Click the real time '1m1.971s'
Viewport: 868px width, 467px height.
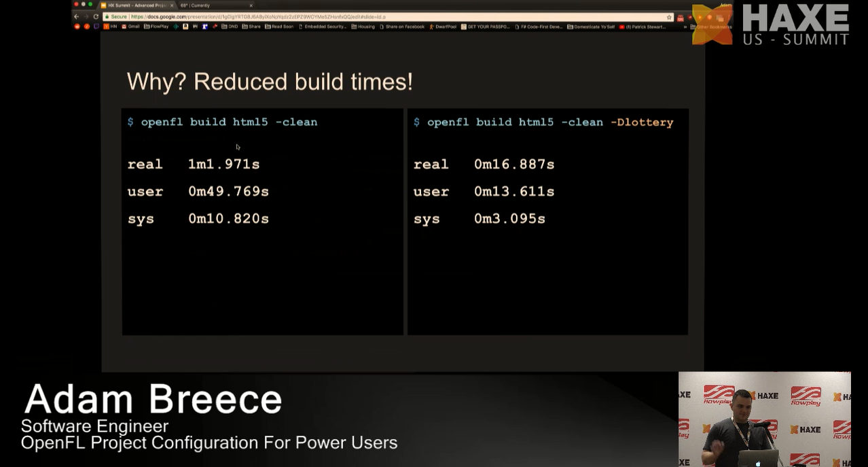[224, 165]
